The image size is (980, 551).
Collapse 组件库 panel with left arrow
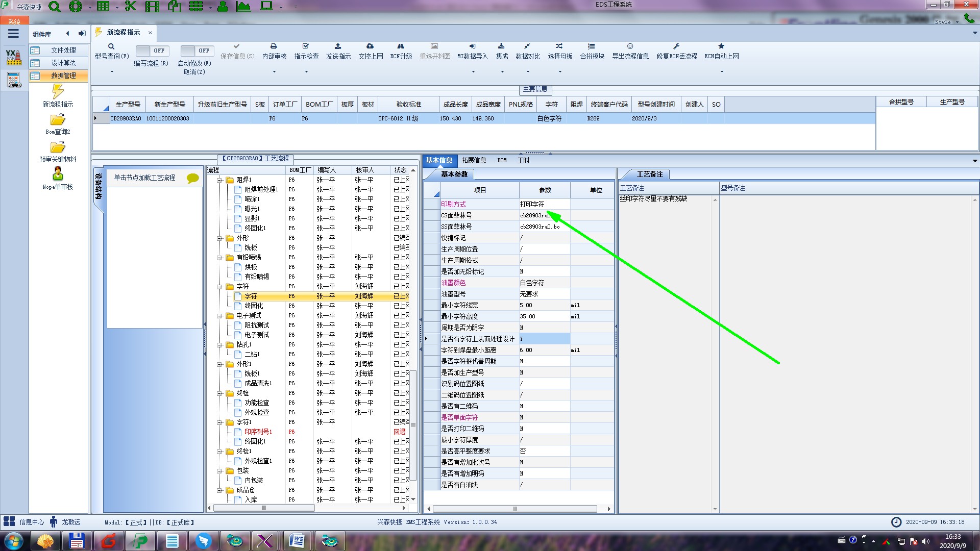[67, 34]
